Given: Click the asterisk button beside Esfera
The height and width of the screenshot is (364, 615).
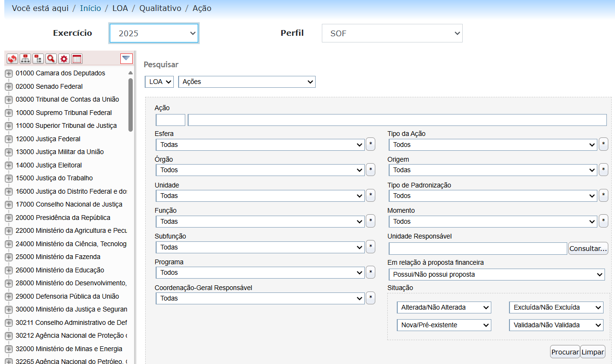Looking at the screenshot, I should click(x=371, y=145).
